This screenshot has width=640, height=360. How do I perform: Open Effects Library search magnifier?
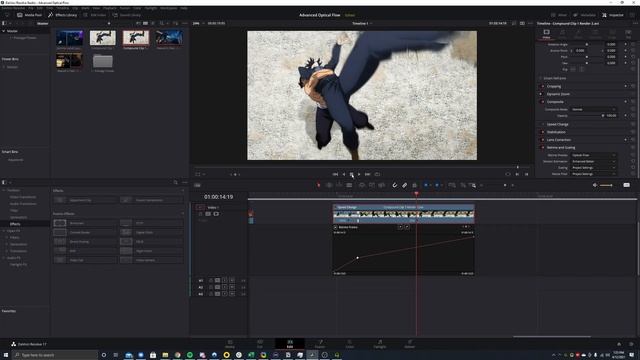(x=176, y=182)
